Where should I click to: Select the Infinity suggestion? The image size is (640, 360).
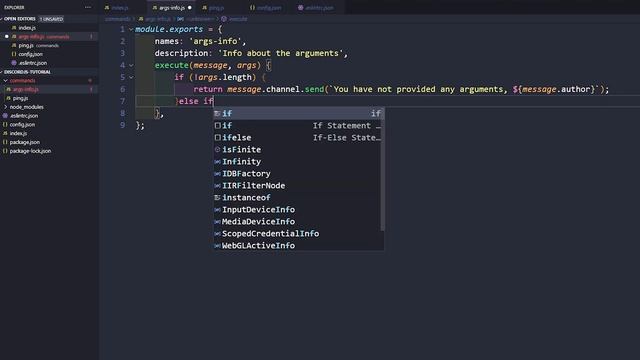coord(298,162)
